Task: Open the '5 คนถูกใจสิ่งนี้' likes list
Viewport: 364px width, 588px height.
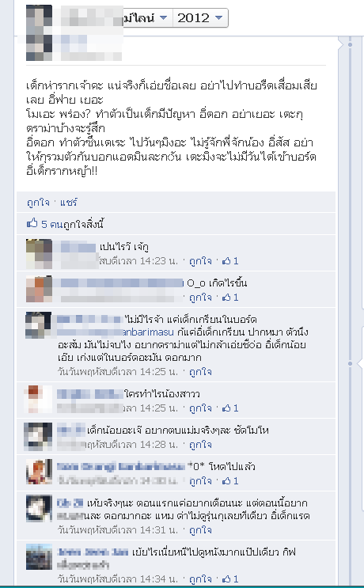Action: coord(72,224)
